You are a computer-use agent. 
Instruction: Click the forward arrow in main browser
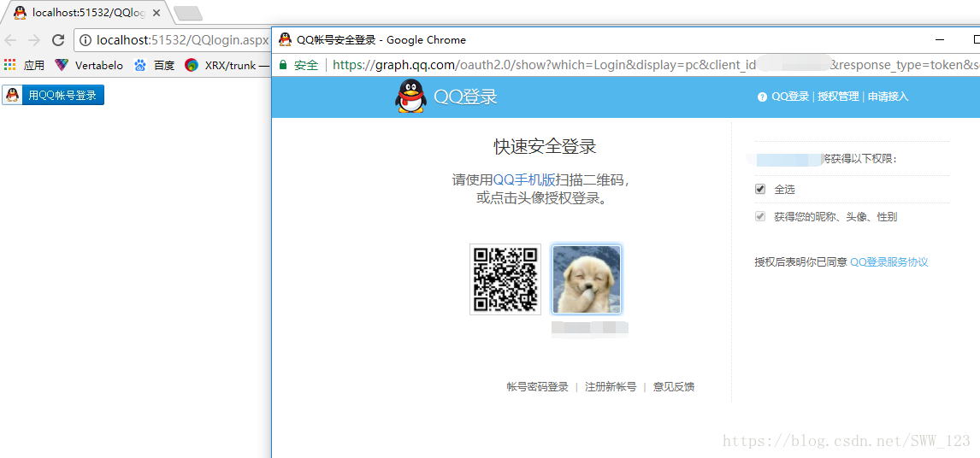[33, 41]
